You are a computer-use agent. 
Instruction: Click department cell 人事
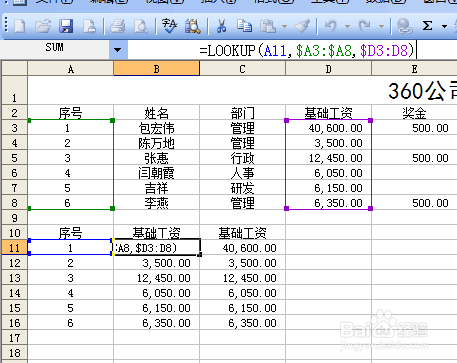[242, 173]
